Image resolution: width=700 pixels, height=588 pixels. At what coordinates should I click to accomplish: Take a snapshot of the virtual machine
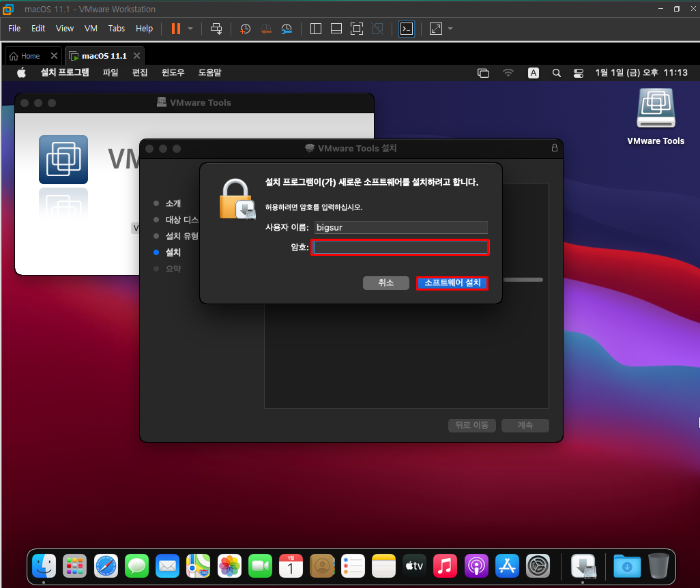(x=245, y=29)
